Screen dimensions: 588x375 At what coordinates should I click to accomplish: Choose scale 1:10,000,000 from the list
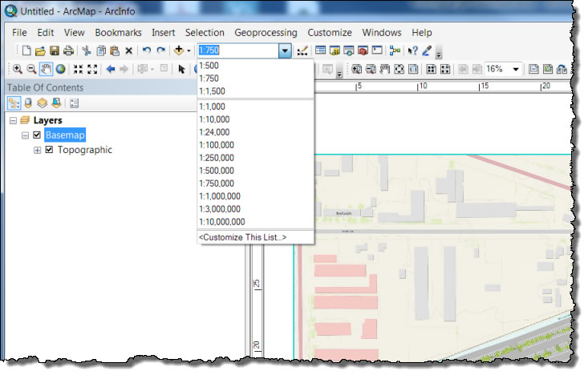[255, 222]
